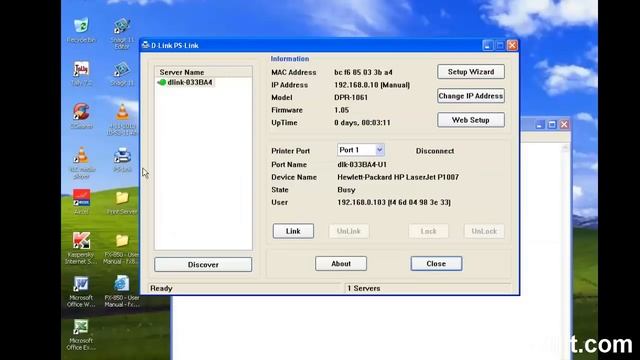Screen dimensions: 640x360
Task: Click the Link button
Action: [x=293, y=231]
